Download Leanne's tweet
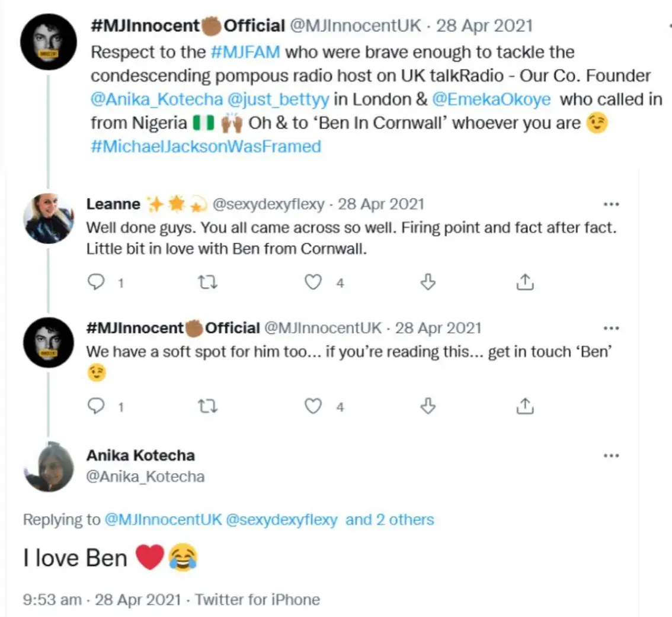Image resolution: width=672 pixels, height=617 pixels. pyautogui.click(x=428, y=283)
